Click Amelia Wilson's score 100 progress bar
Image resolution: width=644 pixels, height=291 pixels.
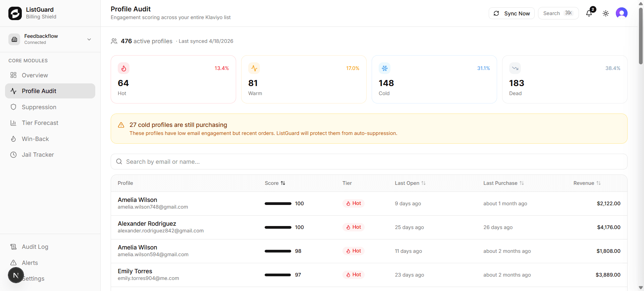click(x=278, y=204)
